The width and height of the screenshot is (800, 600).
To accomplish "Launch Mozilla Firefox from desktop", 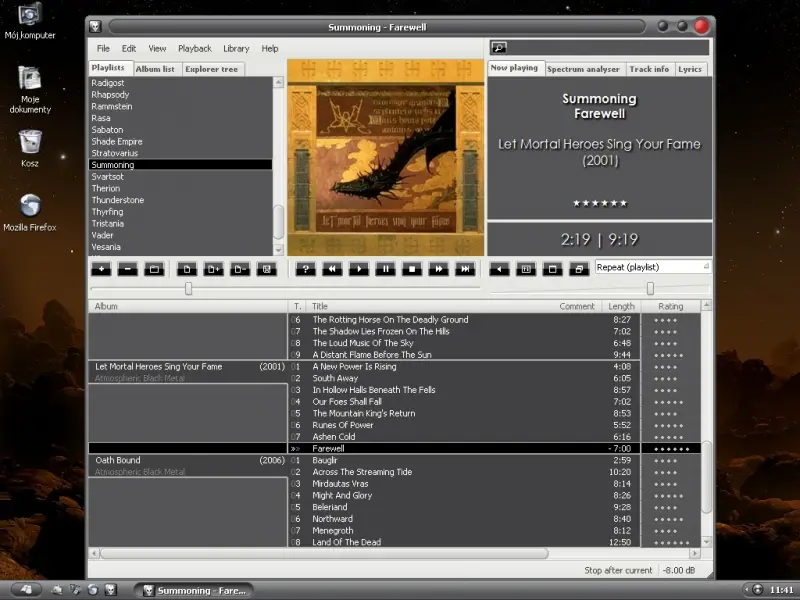I will click(30, 213).
